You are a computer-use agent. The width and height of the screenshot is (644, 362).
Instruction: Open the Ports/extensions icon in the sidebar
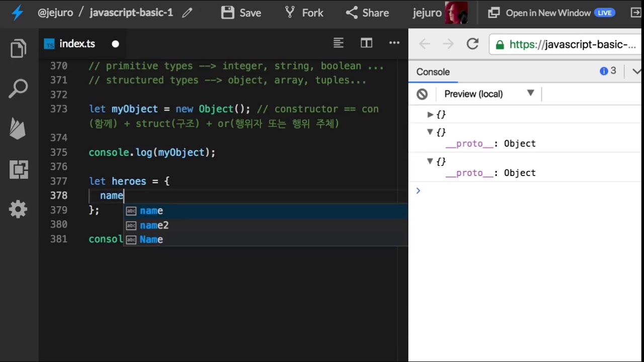point(19,169)
